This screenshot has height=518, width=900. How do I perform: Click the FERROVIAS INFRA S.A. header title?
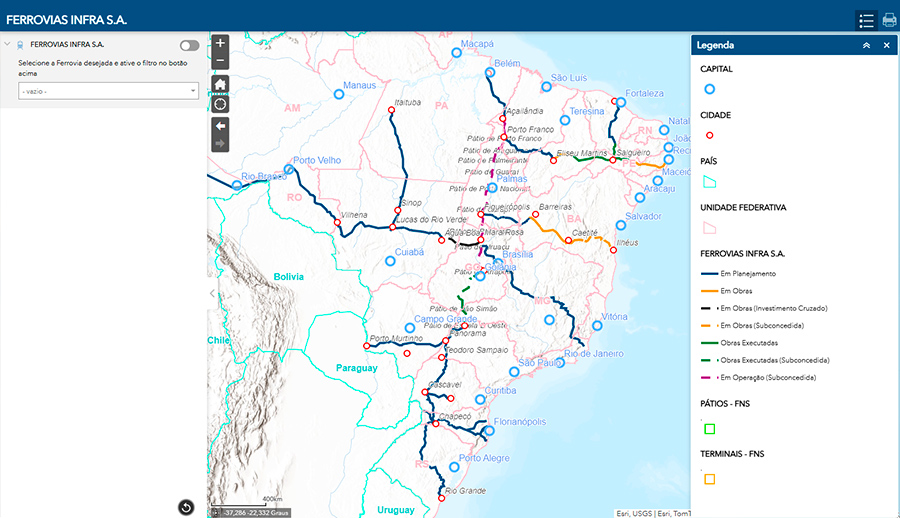point(67,20)
